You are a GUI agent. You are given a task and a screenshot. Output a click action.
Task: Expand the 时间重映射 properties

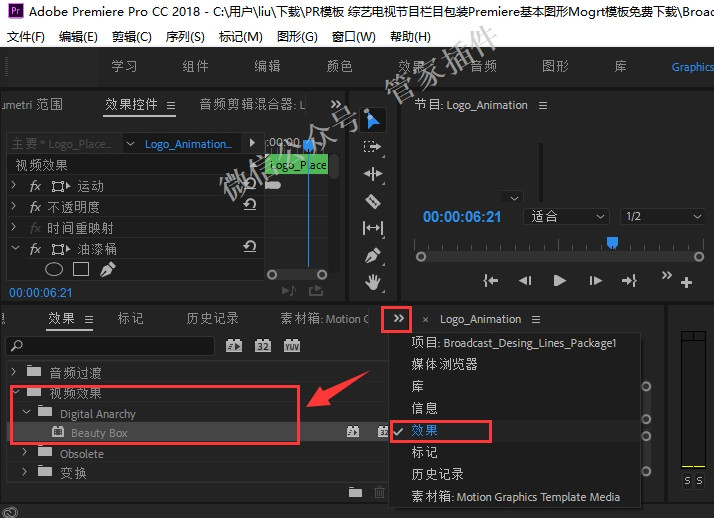click(14, 227)
